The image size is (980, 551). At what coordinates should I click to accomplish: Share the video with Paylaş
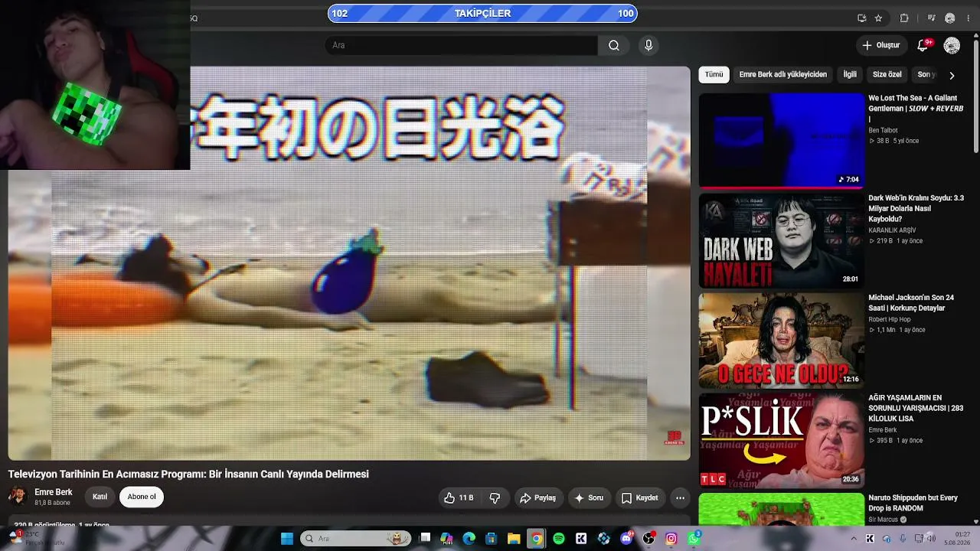[537, 498]
